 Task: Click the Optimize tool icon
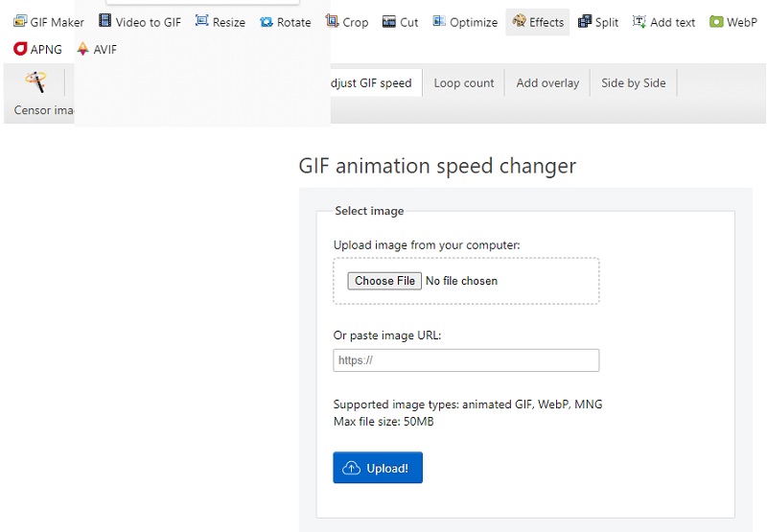pyautogui.click(x=439, y=21)
